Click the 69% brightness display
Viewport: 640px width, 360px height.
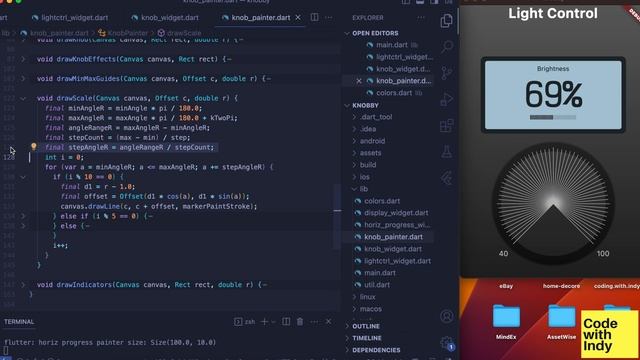pyautogui.click(x=553, y=95)
